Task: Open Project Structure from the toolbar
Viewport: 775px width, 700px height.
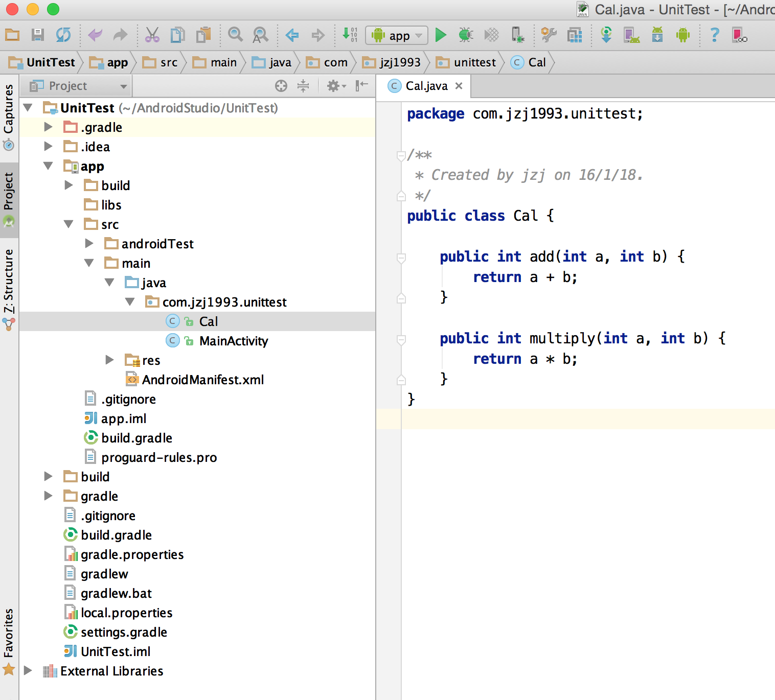Action: (575, 35)
